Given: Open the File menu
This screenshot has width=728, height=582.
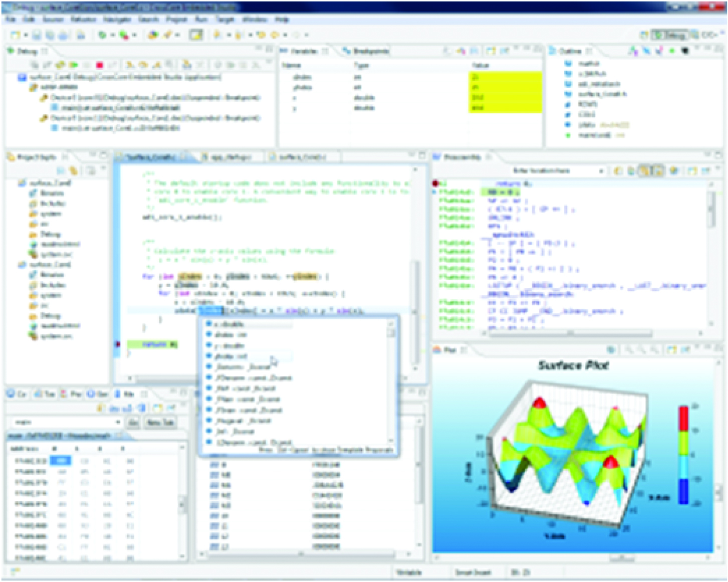Looking at the screenshot, I should pos(11,20).
